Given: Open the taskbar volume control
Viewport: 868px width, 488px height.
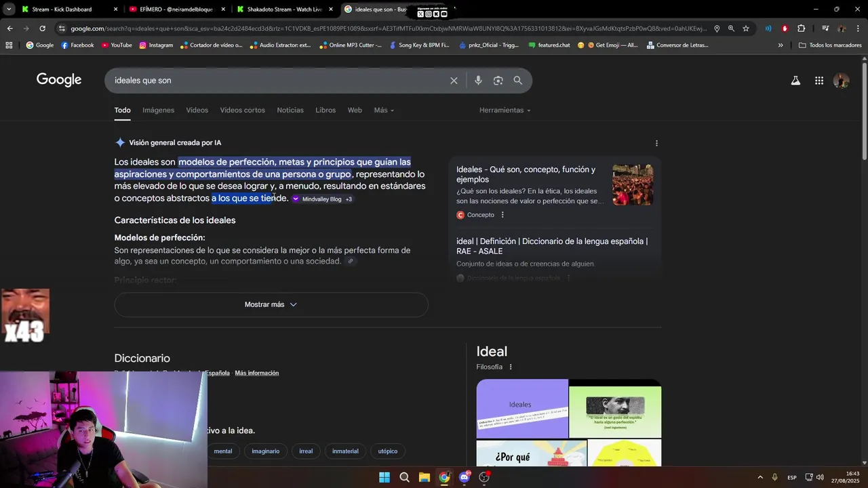Looking at the screenshot, I should 820,477.
